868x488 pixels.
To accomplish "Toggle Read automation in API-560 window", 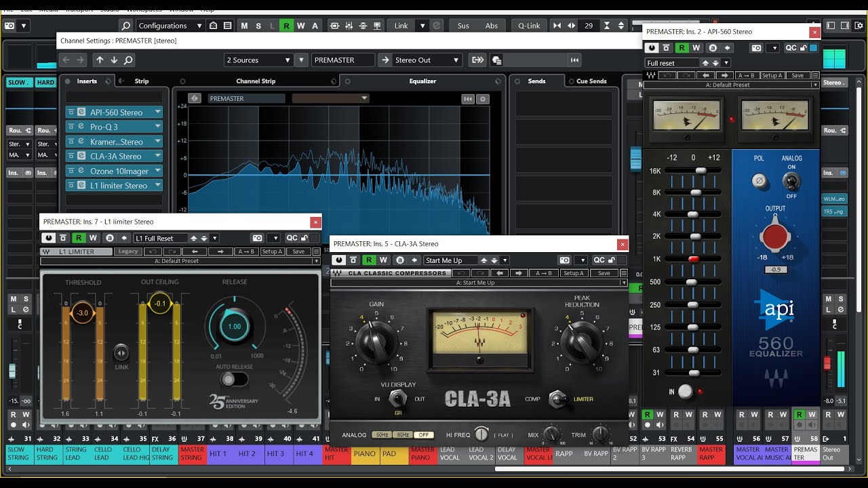I will (x=682, y=48).
